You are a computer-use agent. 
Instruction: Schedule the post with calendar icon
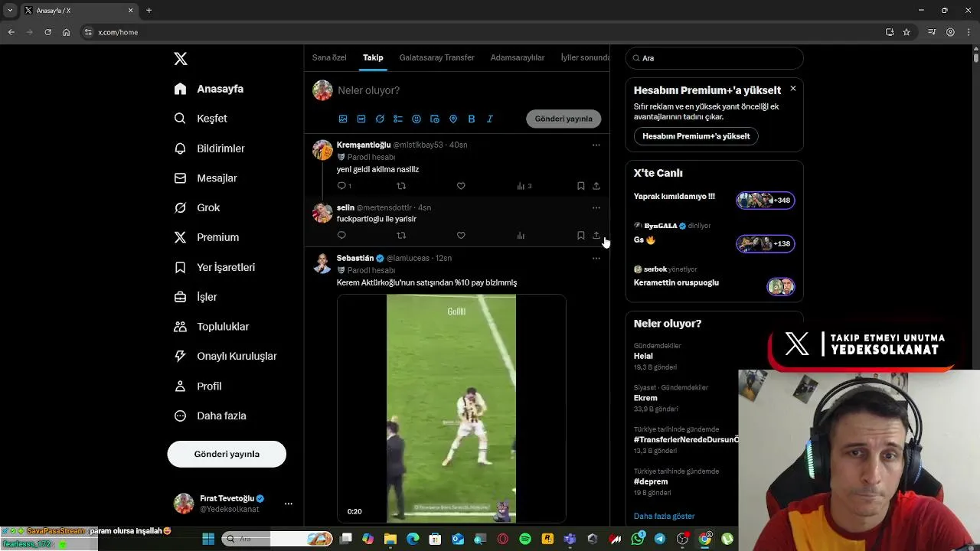coord(435,119)
